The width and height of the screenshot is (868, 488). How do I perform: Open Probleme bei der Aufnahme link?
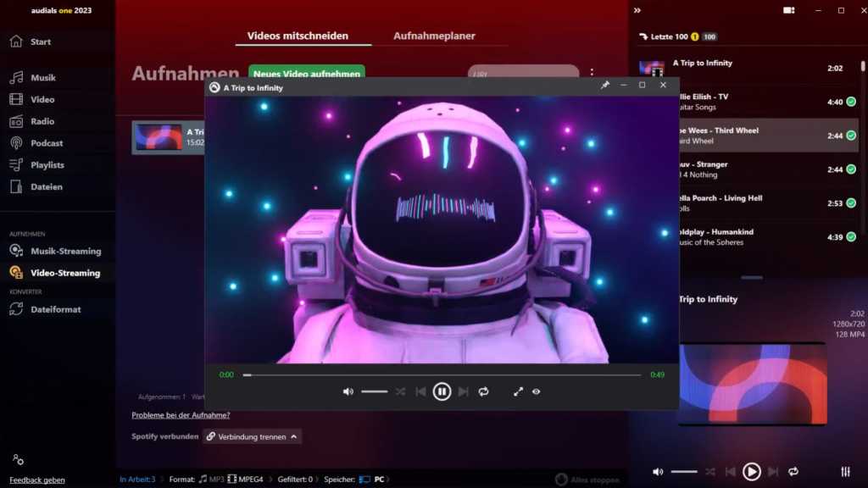181,415
